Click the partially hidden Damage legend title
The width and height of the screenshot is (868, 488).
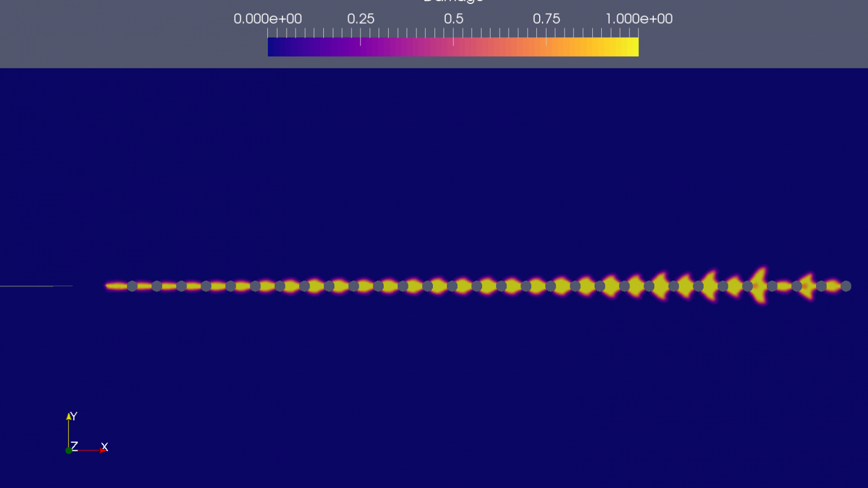click(x=453, y=2)
